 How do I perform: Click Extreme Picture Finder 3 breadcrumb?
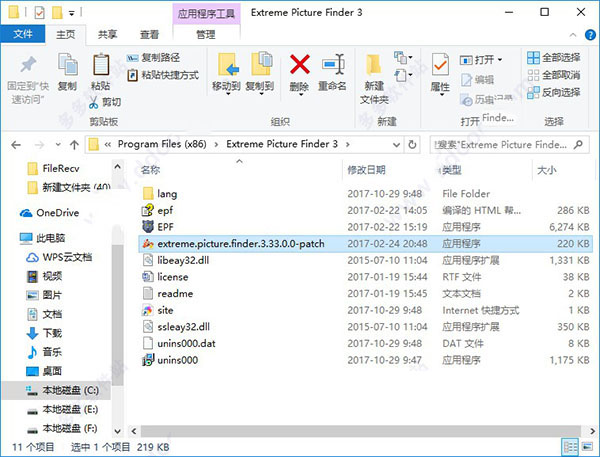[x=282, y=144]
